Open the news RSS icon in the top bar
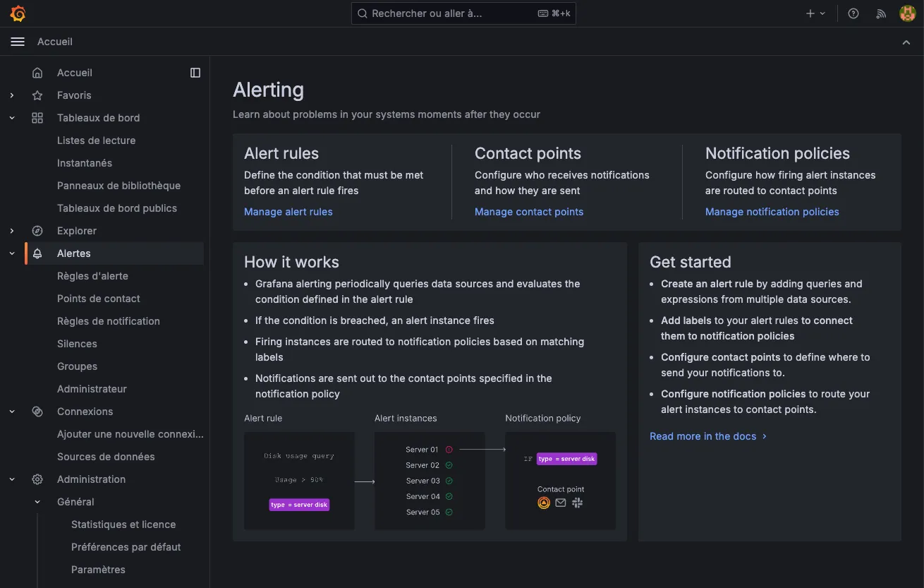 pos(880,13)
